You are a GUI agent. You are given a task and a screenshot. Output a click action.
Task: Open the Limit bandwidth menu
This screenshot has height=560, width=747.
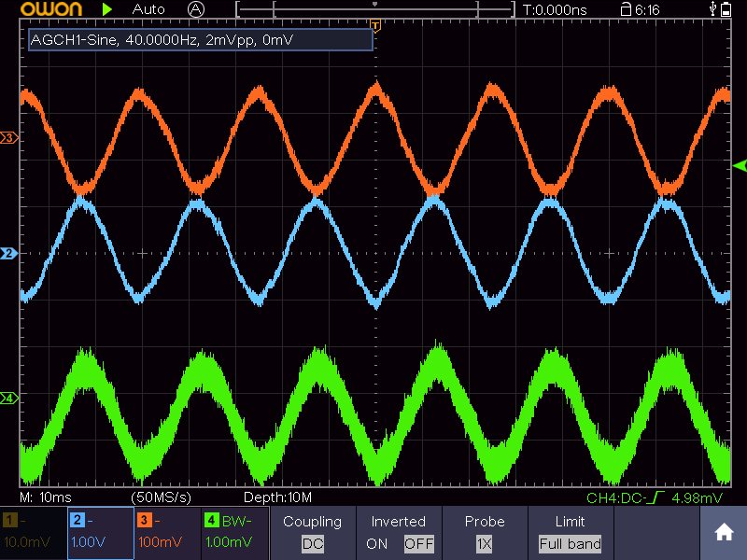click(x=571, y=533)
